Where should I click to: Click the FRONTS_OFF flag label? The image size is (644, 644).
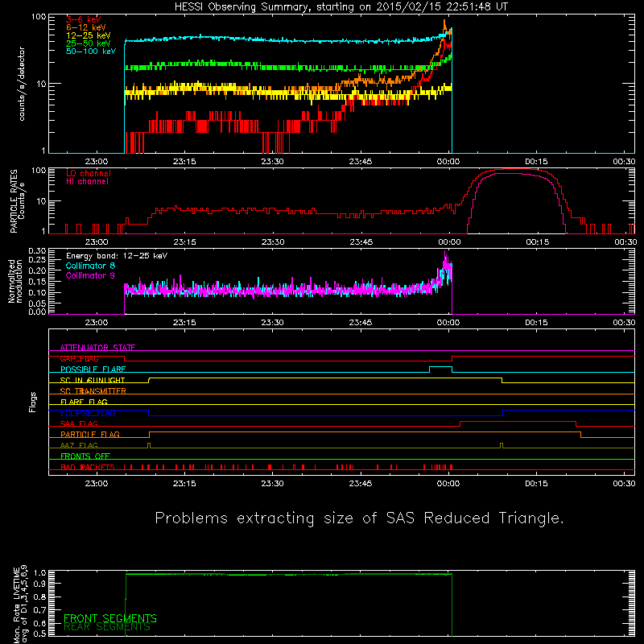point(85,456)
